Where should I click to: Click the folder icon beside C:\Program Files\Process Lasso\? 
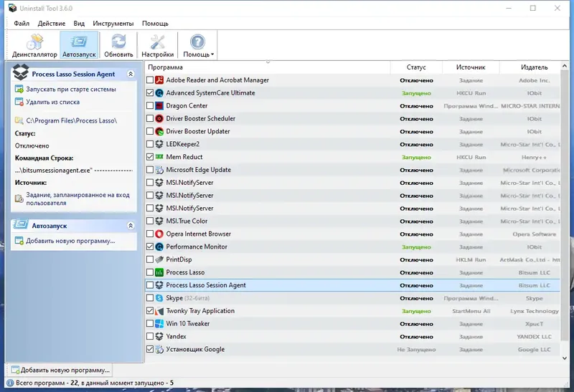click(x=19, y=120)
